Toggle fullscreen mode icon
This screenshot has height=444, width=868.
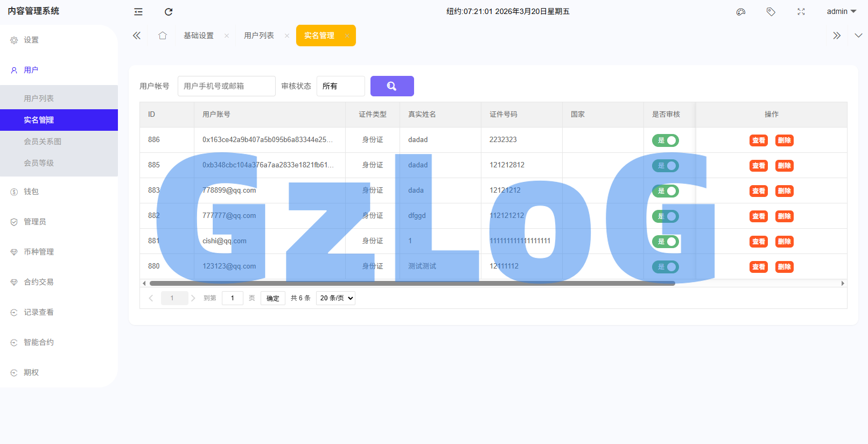[801, 12]
